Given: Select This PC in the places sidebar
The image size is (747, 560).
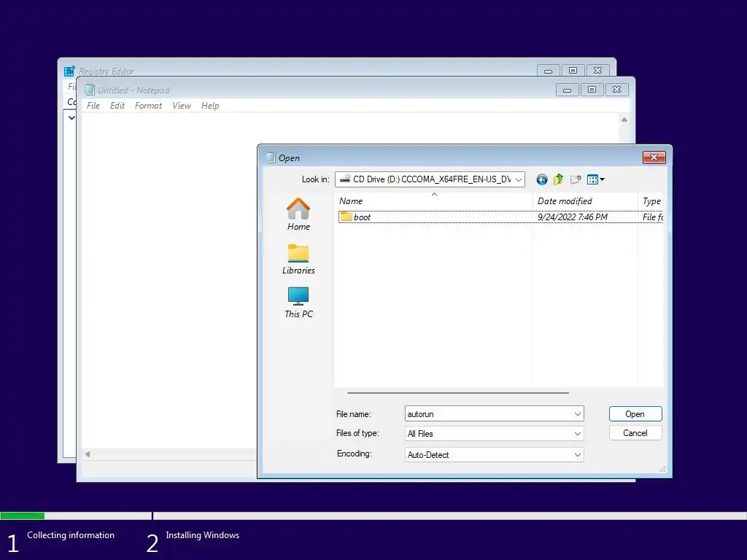Looking at the screenshot, I should pos(298,303).
